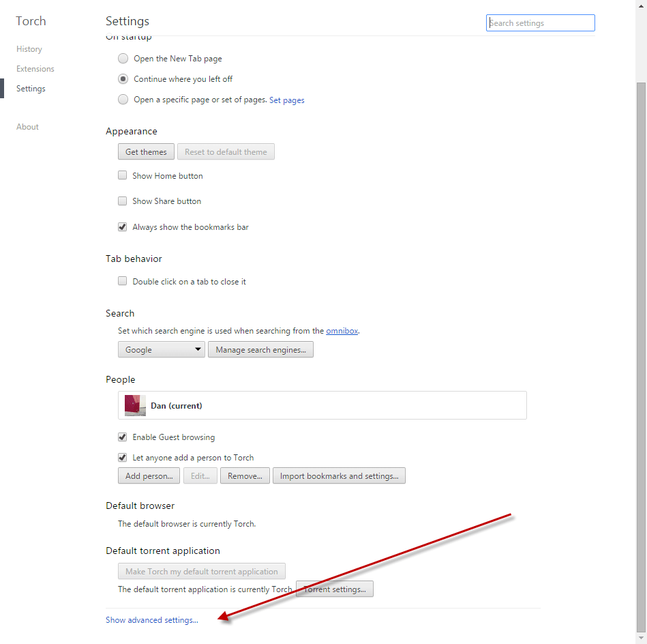Enable double click tab to close checkbox
Viewport: 647px width, 644px height.
point(122,281)
